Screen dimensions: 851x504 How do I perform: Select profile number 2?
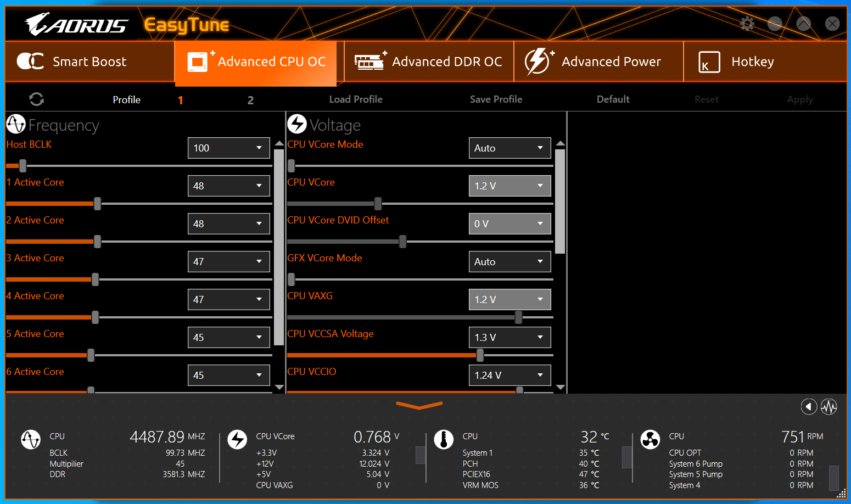point(250,100)
